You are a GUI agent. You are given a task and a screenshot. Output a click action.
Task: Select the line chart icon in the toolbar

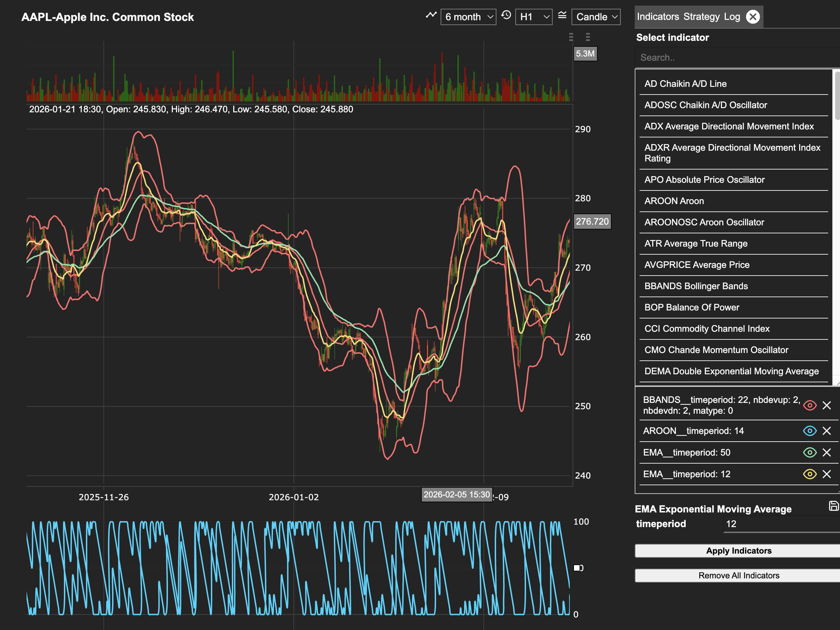coord(432,16)
